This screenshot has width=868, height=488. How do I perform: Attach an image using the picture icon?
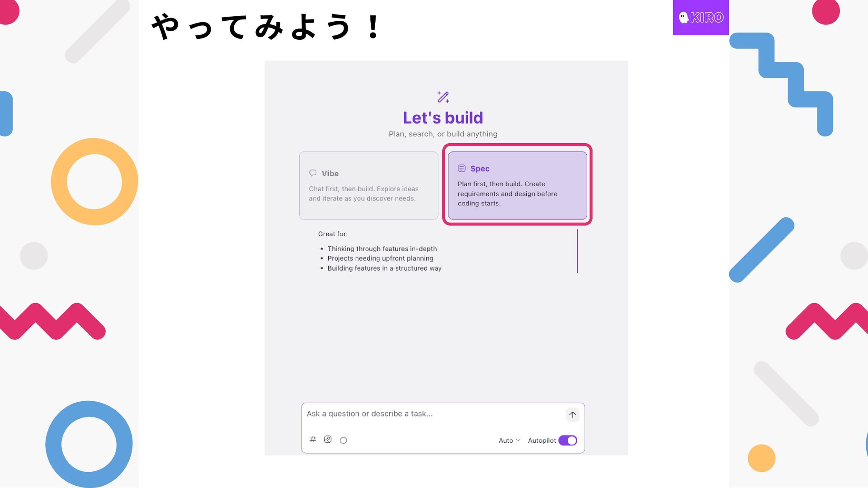click(328, 439)
